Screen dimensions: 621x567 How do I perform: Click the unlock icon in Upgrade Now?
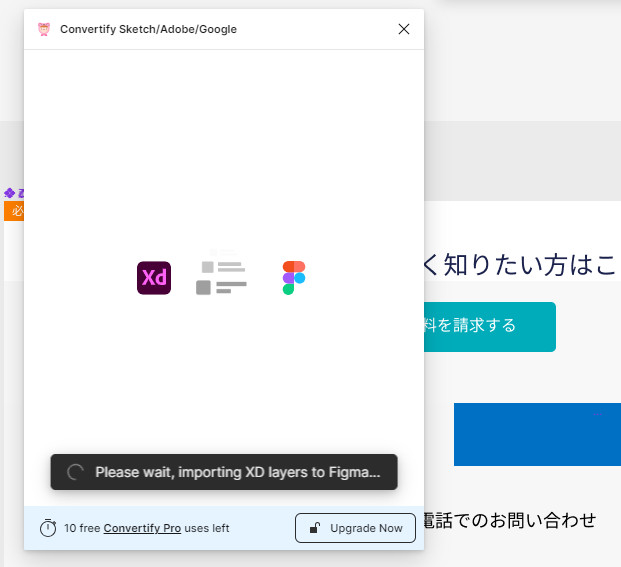tap(315, 528)
